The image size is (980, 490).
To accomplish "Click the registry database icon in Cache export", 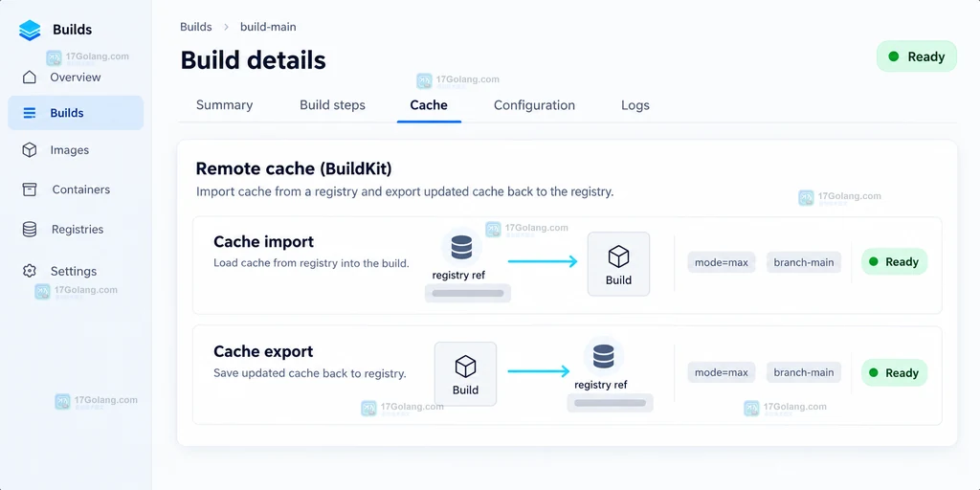I will 603,357.
